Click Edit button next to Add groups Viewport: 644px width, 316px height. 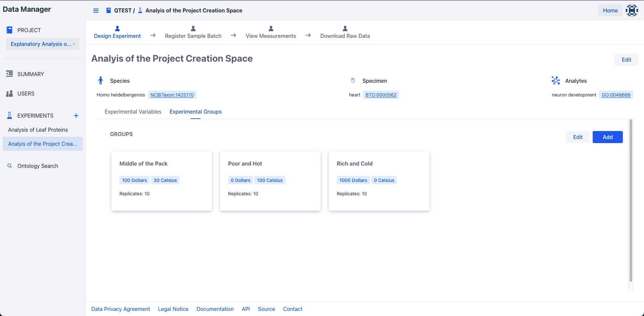[578, 137]
